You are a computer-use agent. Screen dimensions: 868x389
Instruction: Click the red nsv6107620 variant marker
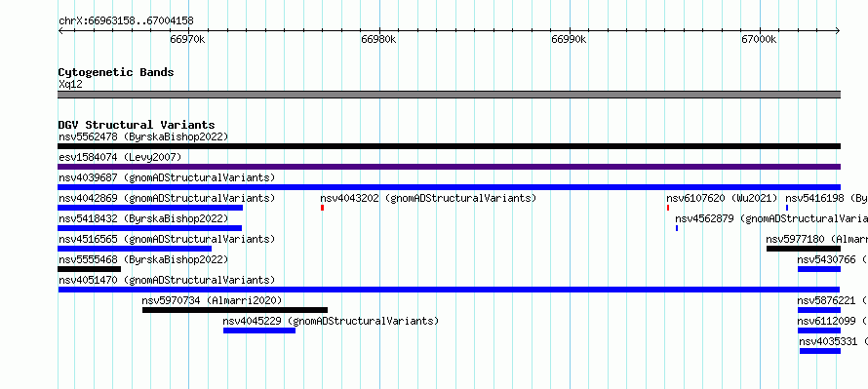(x=668, y=208)
